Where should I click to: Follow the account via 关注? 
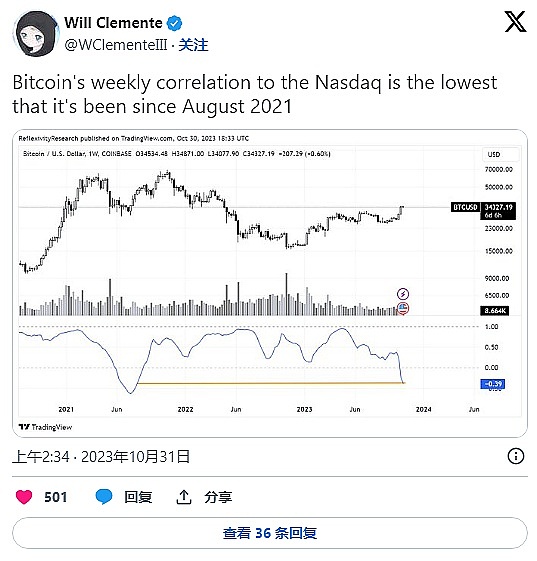point(193,45)
